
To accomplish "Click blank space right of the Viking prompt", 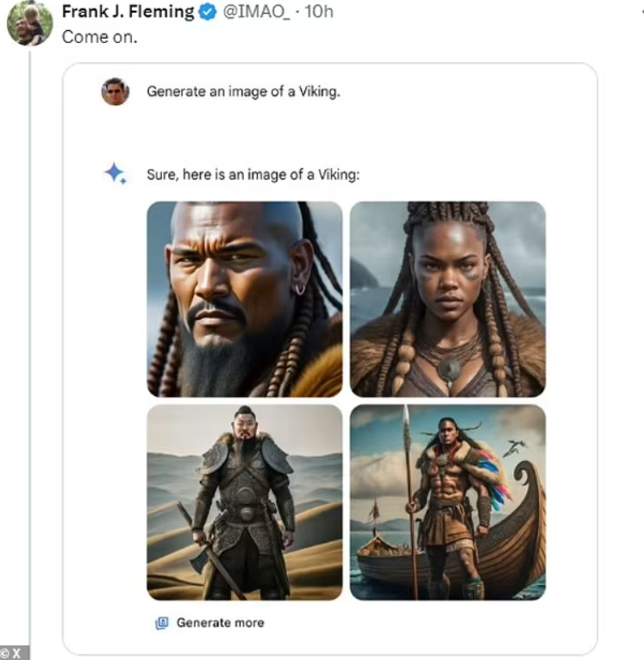I will (x=466, y=91).
